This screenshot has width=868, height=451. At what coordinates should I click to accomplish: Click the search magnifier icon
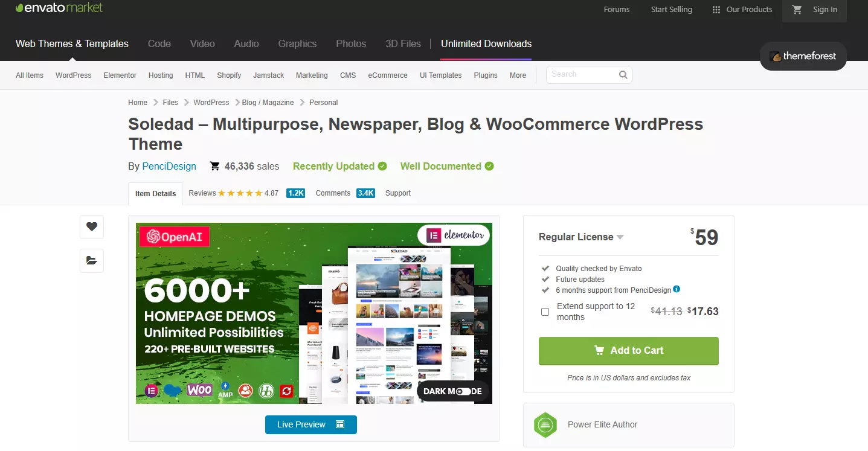click(x=623, y=75)
